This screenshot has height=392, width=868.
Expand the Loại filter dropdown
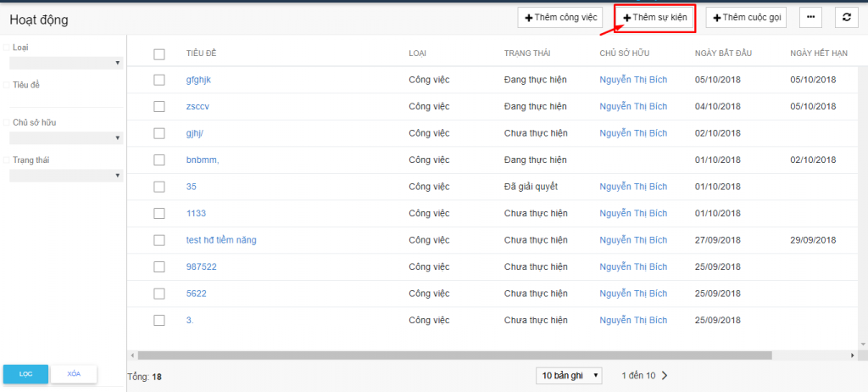coord(66,63)
